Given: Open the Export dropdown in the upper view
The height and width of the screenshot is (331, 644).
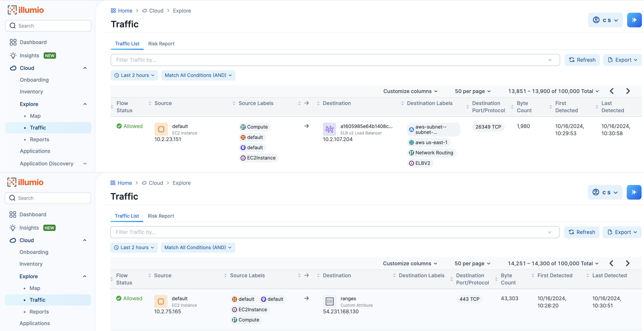Looking at the screenshot, I should click(622, 60).
